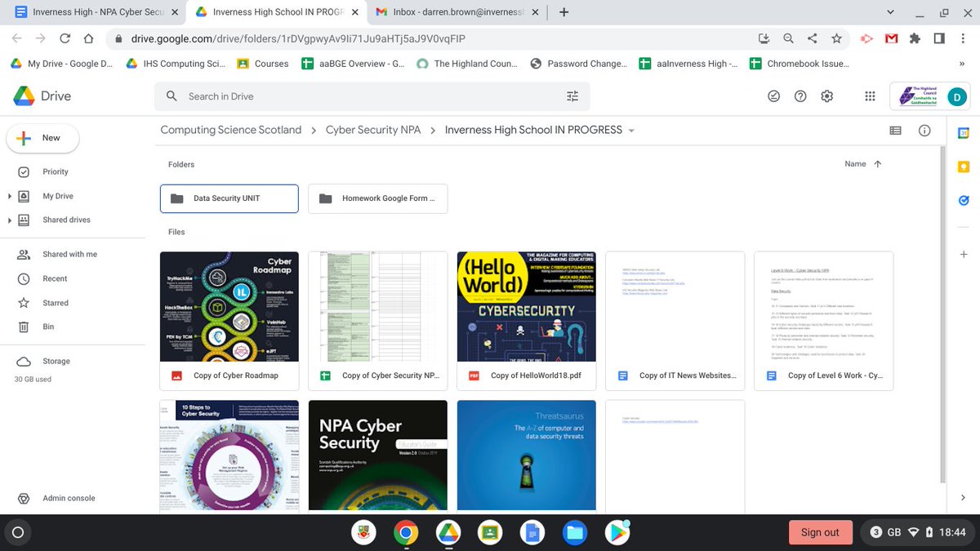Select the Data Security UNIT folder
The width and height of the screenshot is (980, 551).
(229, 198)
